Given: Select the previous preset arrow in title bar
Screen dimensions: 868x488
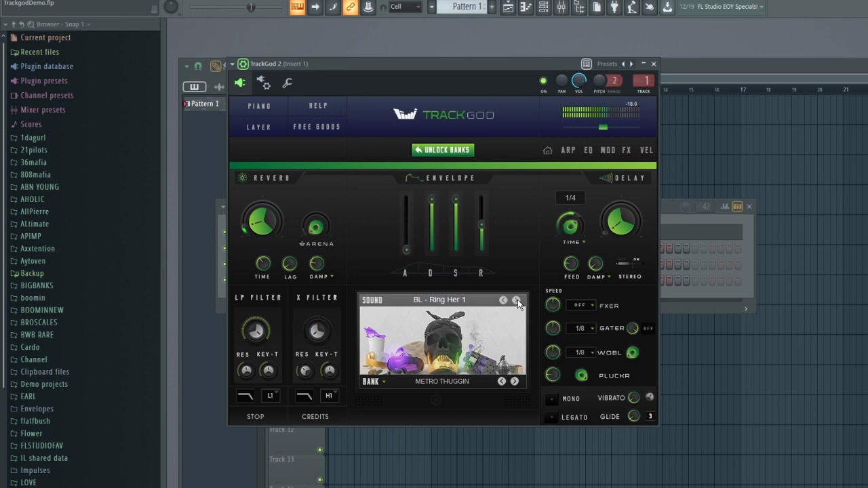Looking at the screenshot, I should [623, 64].
